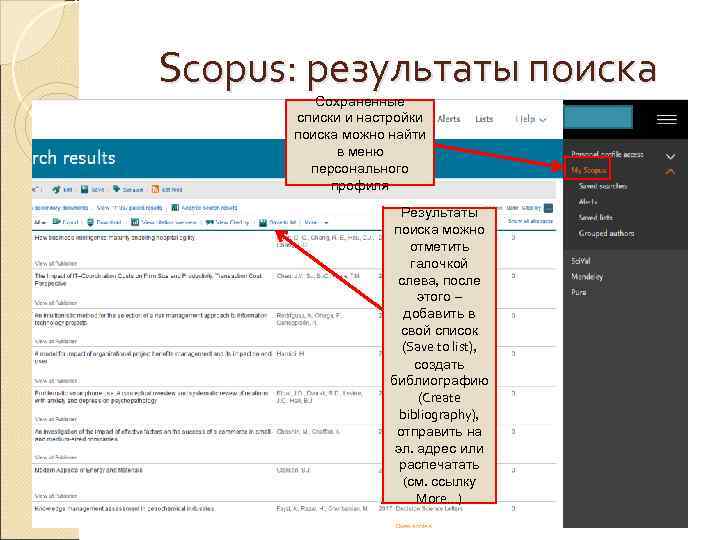Collapse Personal profile access chevron
Screen dimensions: 720x540
pyautogui.click(x=670, y=157)
